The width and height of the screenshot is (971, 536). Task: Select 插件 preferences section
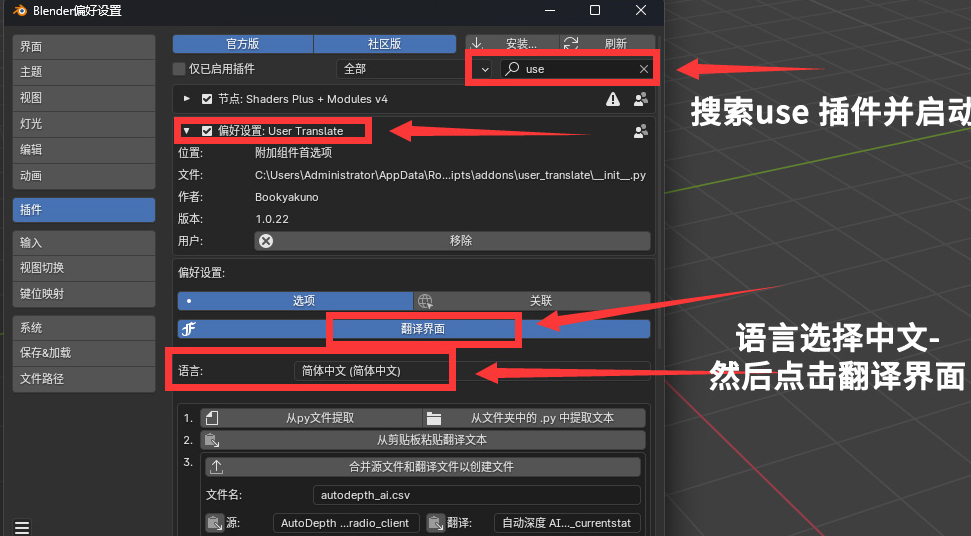pos(84,210)
